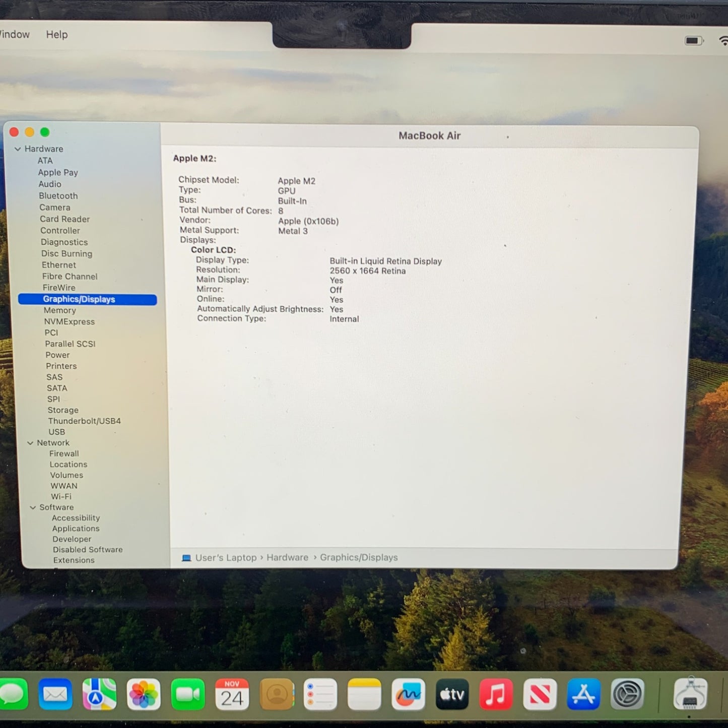Click the battery status icon

(x=694, y=41)
